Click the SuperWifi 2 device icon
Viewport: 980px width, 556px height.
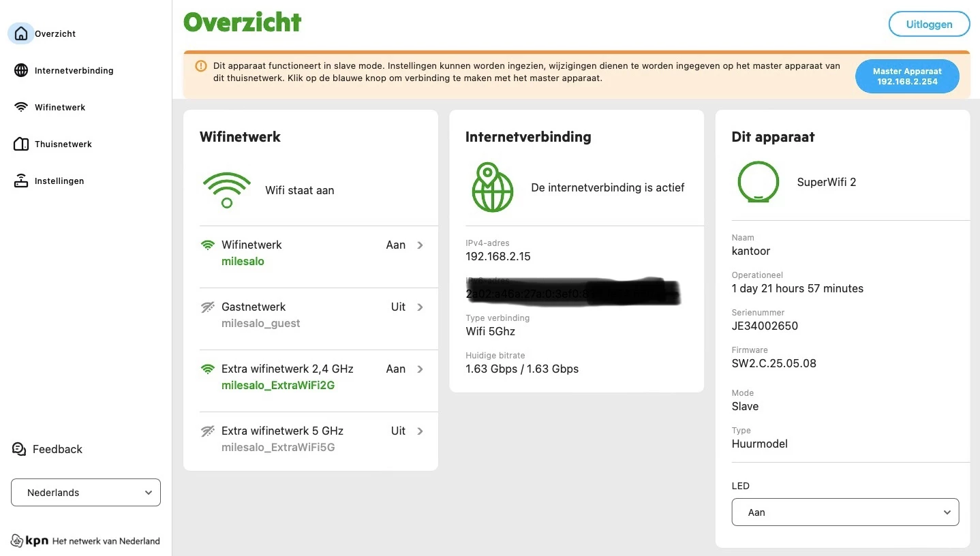pos(758,182)
